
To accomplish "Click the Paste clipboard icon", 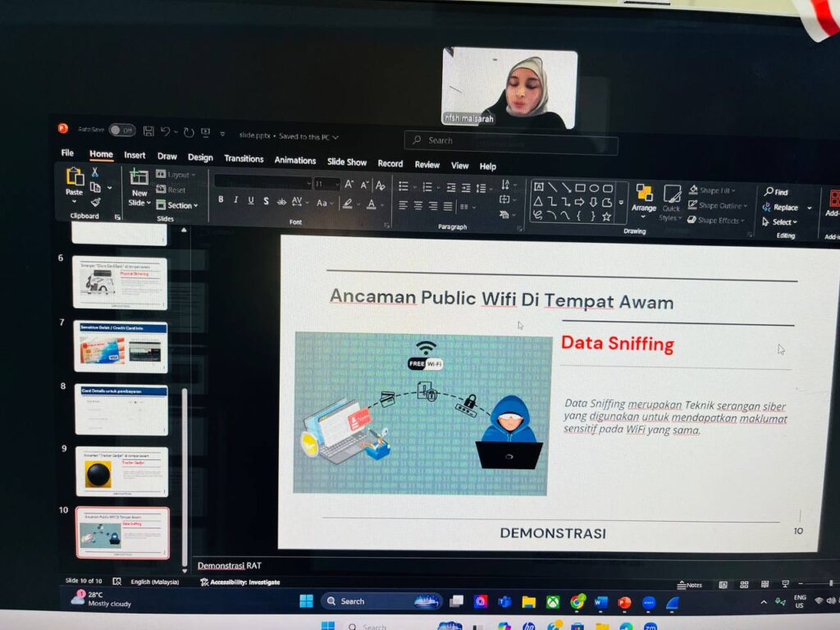I will (75, 180).
